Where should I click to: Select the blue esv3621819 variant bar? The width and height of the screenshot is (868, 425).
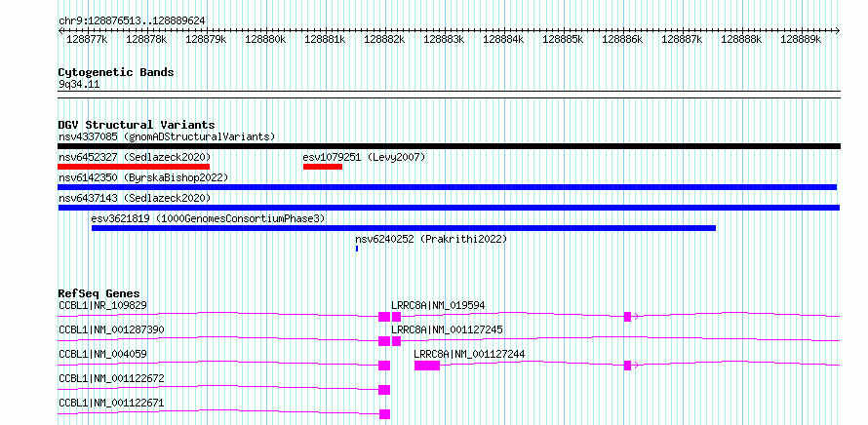404,228
